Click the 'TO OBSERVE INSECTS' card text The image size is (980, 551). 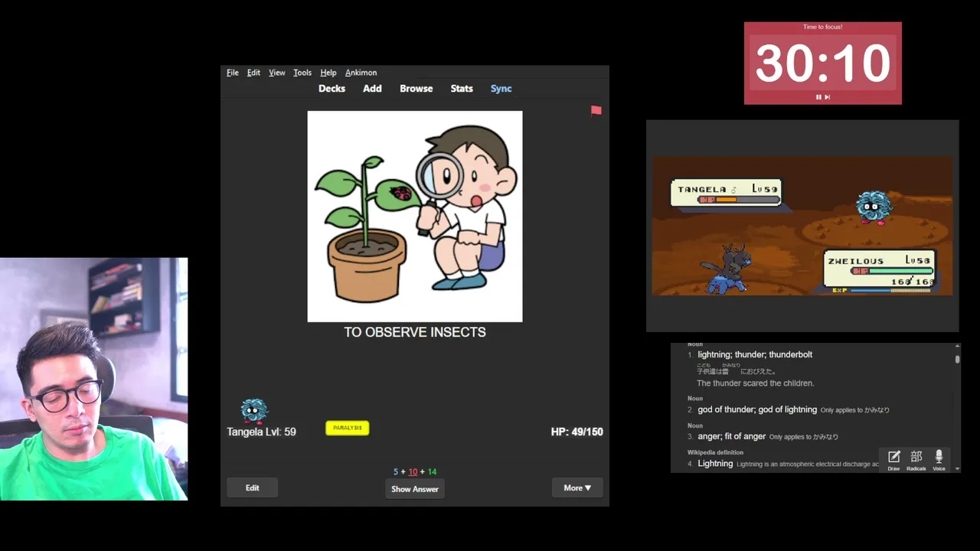(415, 332)
